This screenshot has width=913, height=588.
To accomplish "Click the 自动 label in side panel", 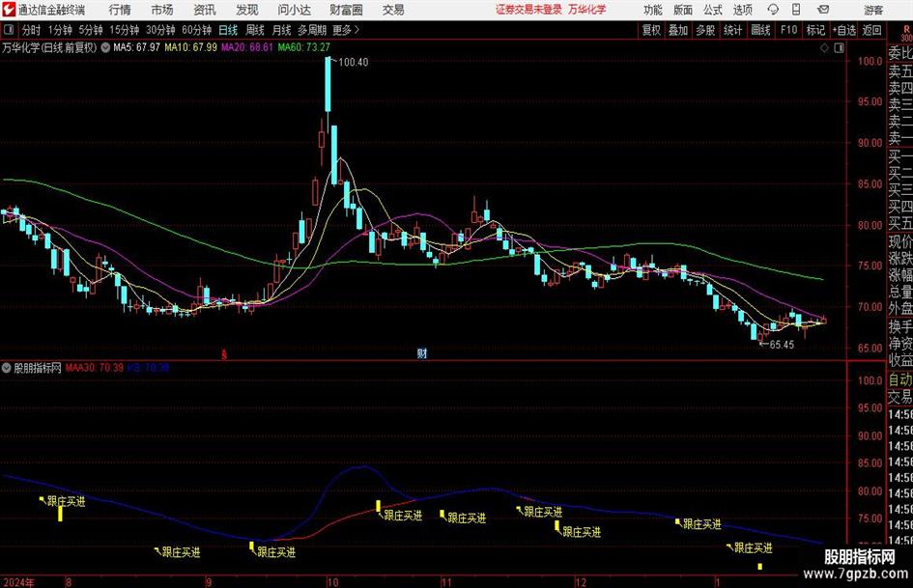I will 900,379.
